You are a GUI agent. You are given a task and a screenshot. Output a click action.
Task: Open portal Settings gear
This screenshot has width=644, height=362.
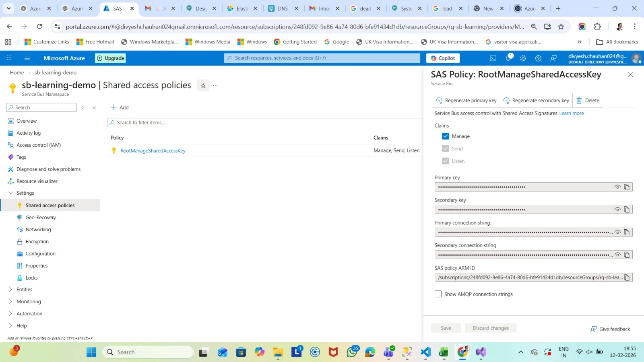coord(523,58)
